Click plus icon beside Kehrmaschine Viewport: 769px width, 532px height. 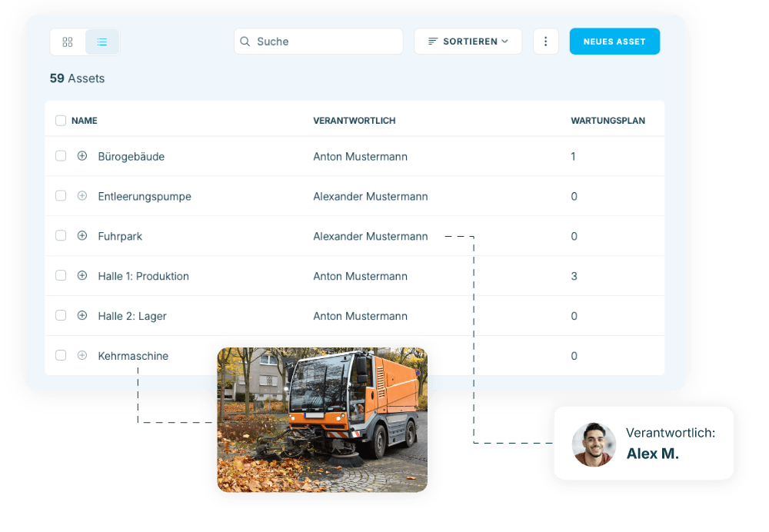82,356
